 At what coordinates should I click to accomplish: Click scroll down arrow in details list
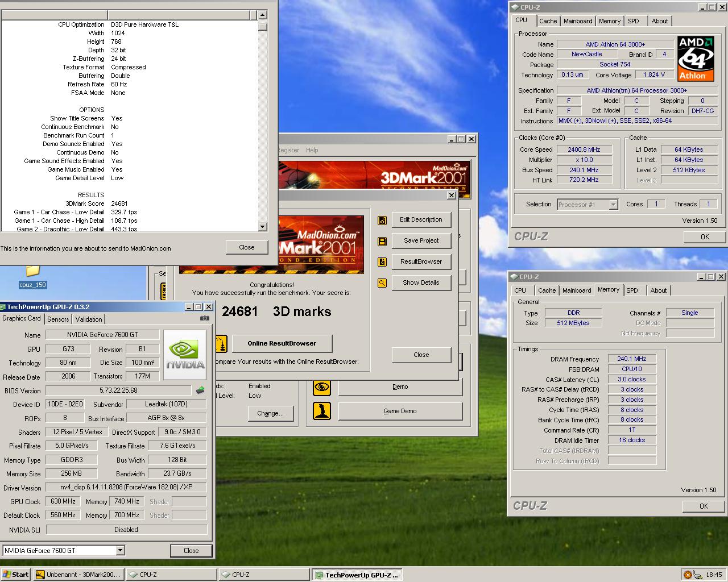click(262, 227)
